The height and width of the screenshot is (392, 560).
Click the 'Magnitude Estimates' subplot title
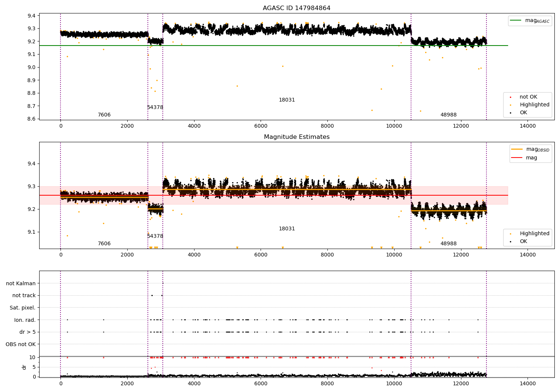pyautogui.click(x=296, y=137)
